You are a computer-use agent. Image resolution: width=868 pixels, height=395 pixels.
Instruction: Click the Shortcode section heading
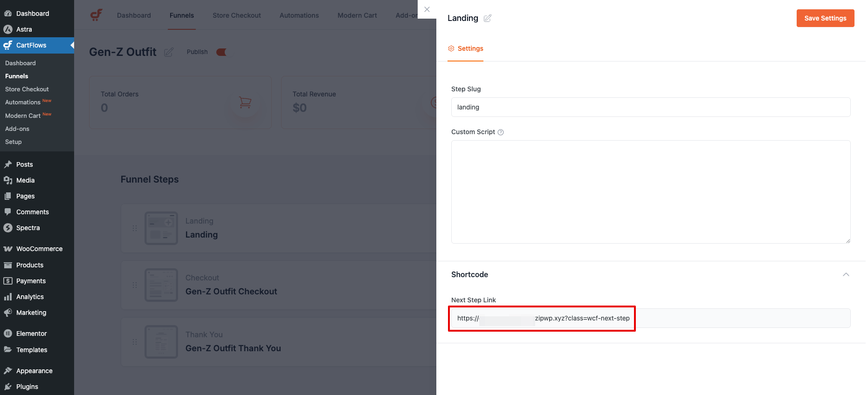(469, 274)
